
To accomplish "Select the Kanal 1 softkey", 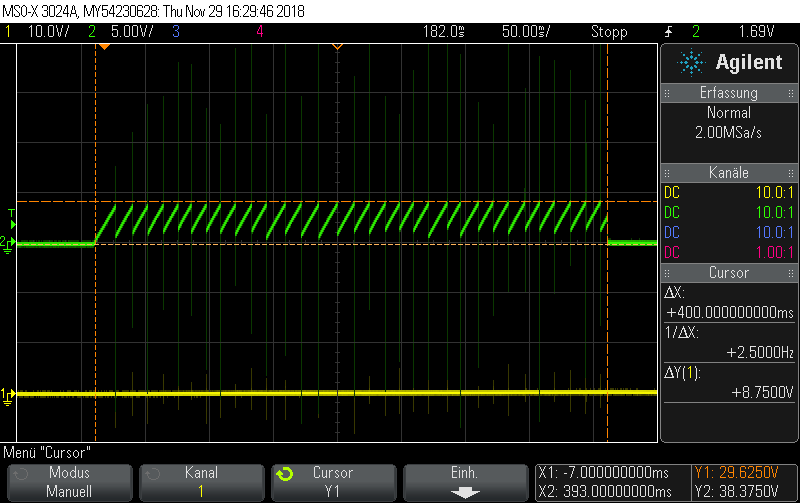I will point(202,482).
